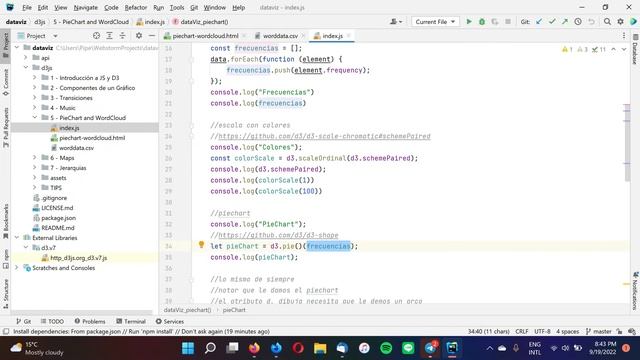Collapse folder 5 - PieChart and WordCloud

(x=34, y=118)
